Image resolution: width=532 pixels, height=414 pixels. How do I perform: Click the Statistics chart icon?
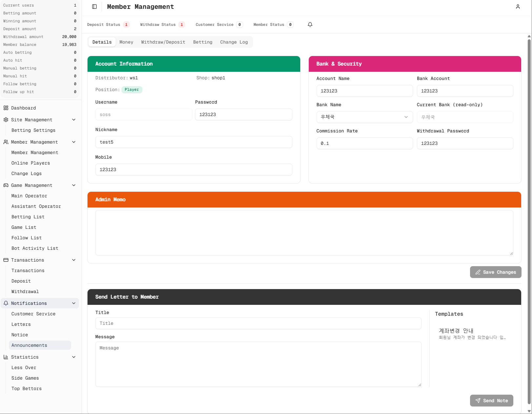(6, 357)
